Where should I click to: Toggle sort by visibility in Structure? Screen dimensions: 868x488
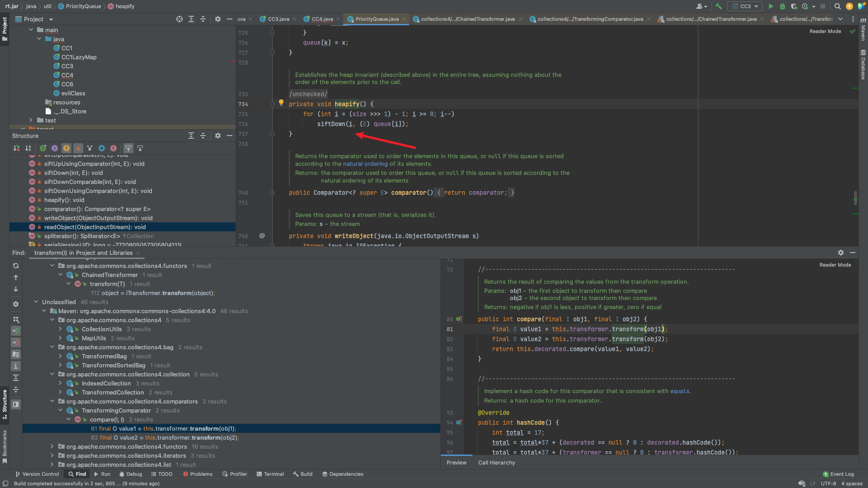[x=17, y=148]
